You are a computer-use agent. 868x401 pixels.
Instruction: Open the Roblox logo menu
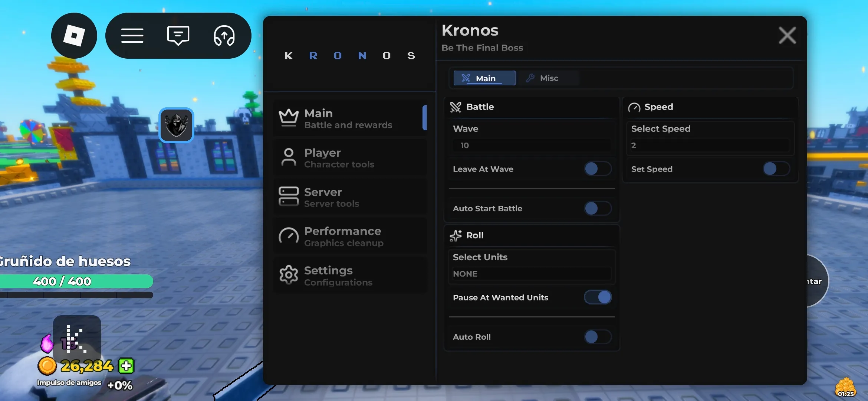[74, 36]
